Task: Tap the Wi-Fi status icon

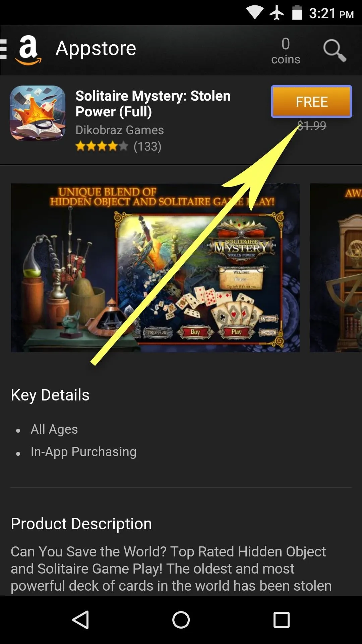Action: pos(255,13)
